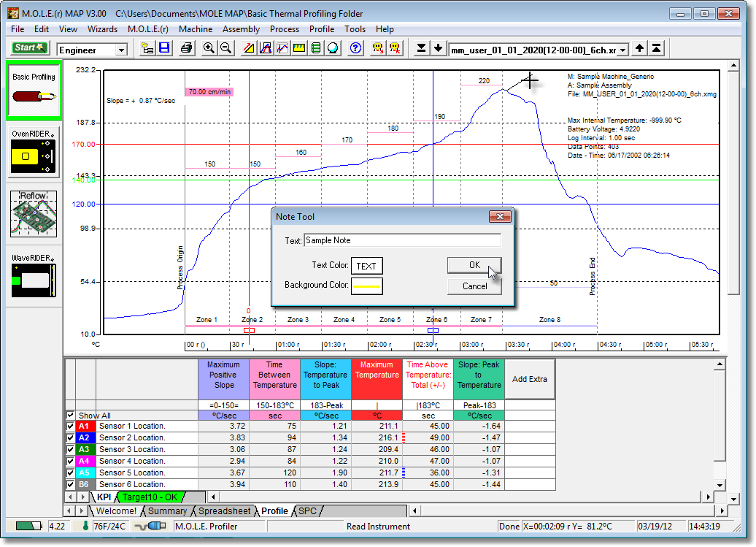Click the Time Between Temperature column header

pyautogui.click(x=275, y=379)
